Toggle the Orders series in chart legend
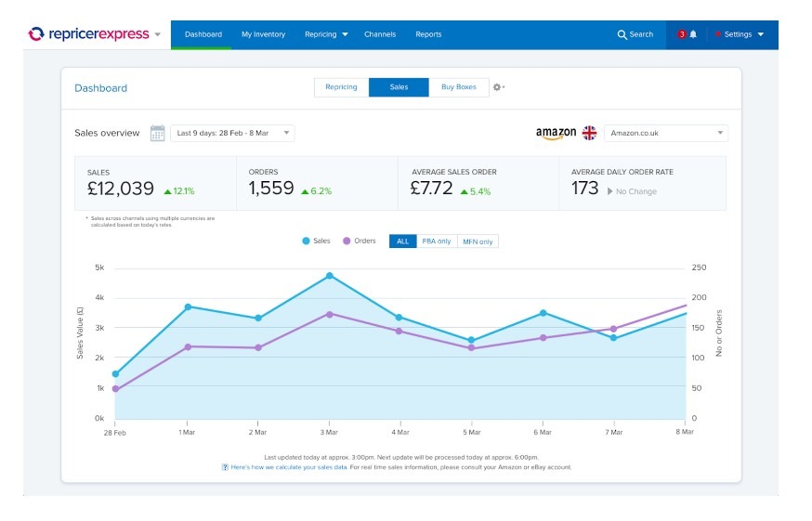812x521 pixels. pos(360,241)
